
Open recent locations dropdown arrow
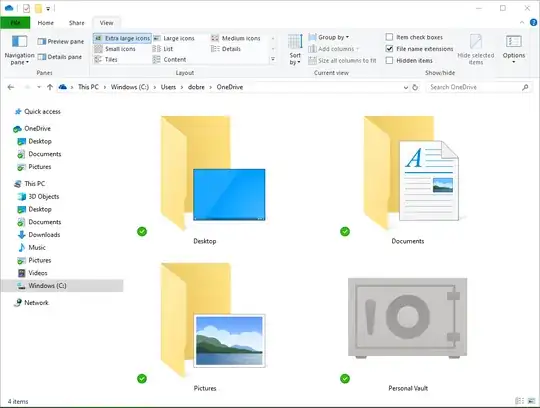coord(39,87)
